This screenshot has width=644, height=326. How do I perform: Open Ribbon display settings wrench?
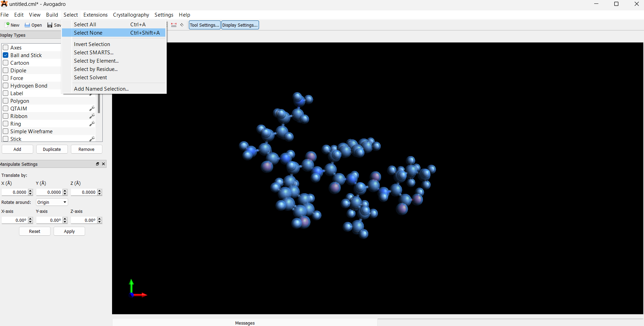92,116
